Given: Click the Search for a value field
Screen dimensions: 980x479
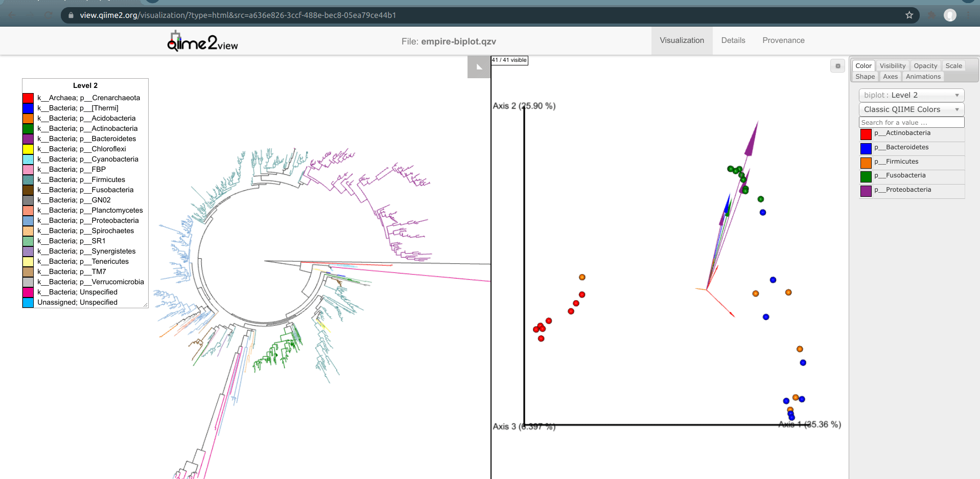Looking at the screenshot, I should coord(911,123).
